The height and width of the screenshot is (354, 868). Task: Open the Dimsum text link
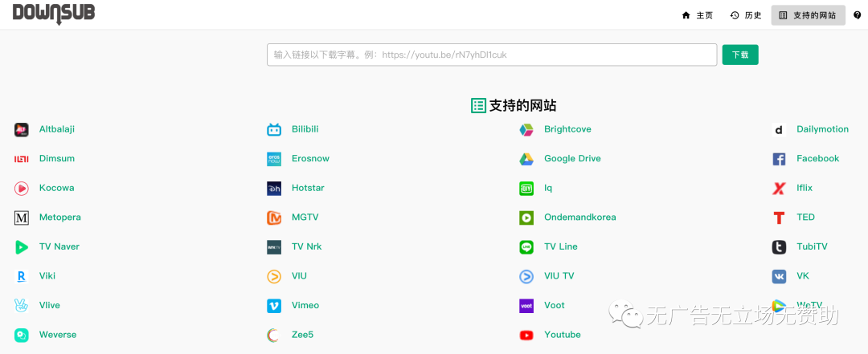pyautogui.click(x=57, y=159)
